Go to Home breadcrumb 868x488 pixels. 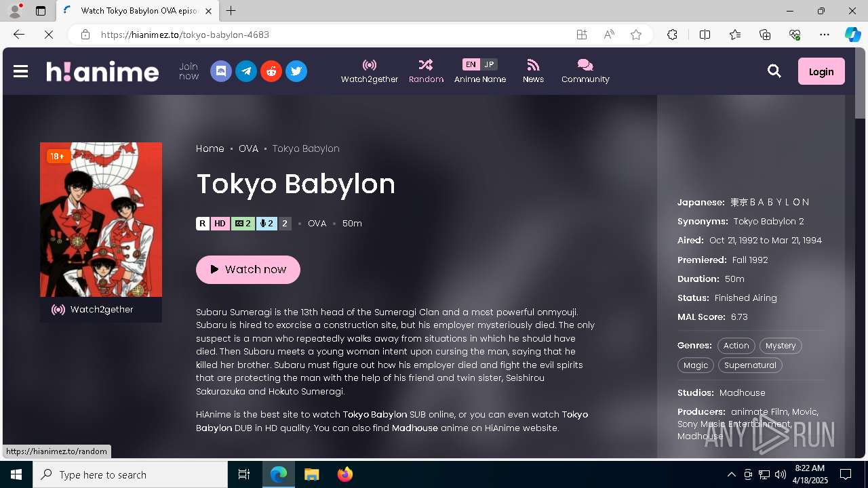pyautogui.click(x=210, y=148)
